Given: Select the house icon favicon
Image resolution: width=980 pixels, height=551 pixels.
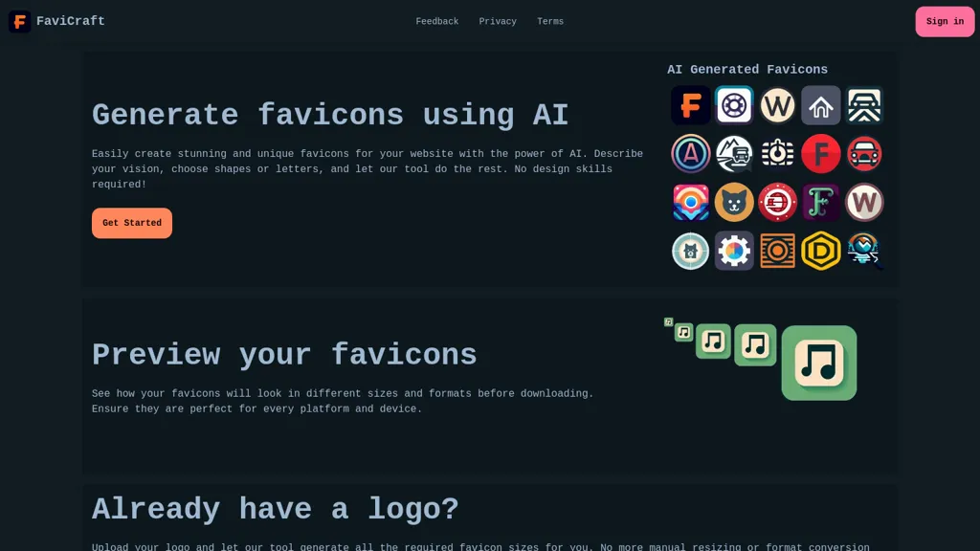Looking at the screenshot, I should coord(820,105).
